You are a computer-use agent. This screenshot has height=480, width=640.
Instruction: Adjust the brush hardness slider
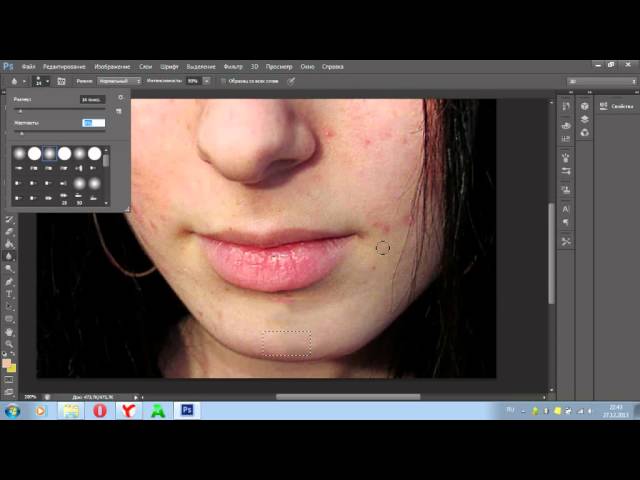(x=60, y=133)
